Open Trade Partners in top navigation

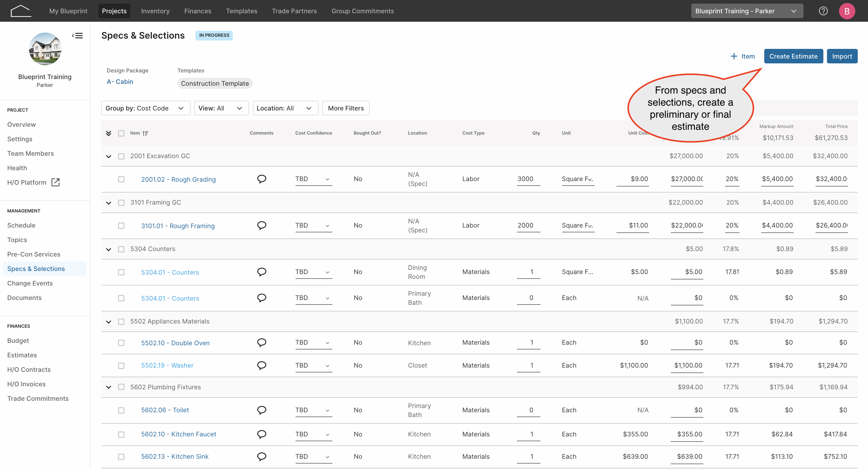coord(294,11)
